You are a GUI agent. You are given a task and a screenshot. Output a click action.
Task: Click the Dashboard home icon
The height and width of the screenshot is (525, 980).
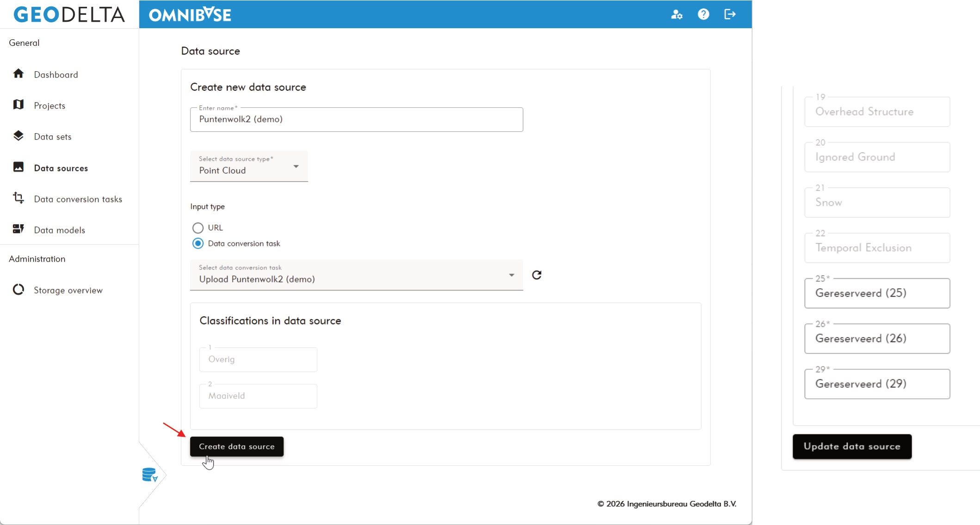(x=18, y=74)
